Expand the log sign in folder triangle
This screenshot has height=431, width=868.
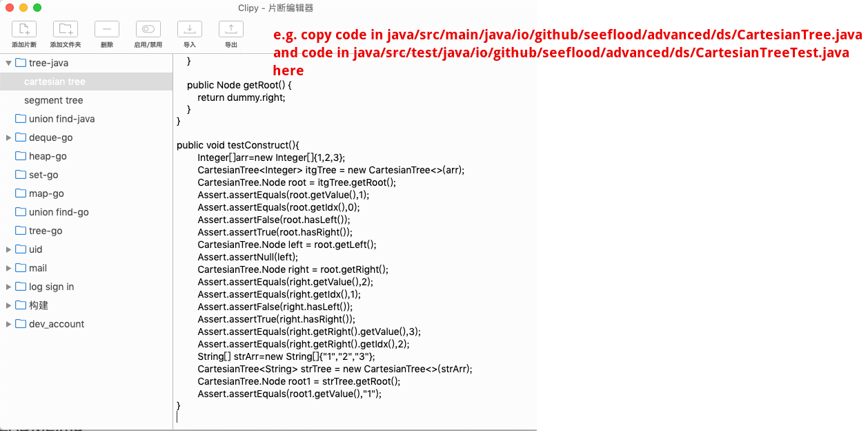(x=8, y=287)
